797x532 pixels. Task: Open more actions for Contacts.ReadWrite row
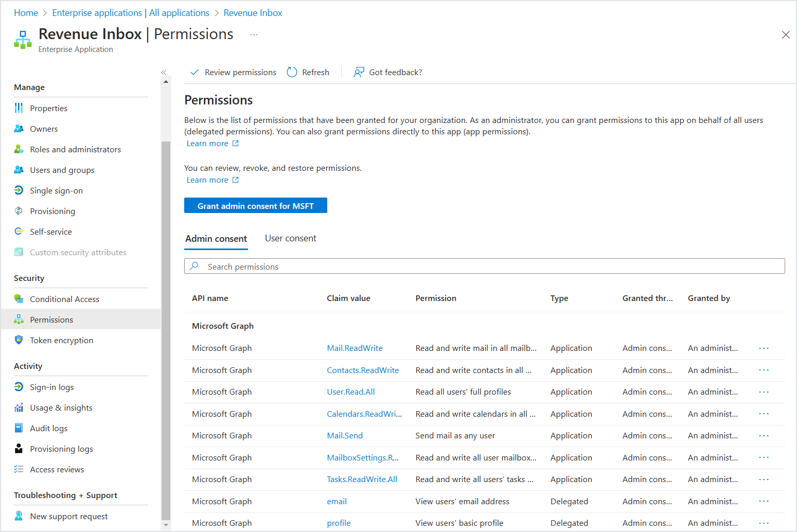764,370
